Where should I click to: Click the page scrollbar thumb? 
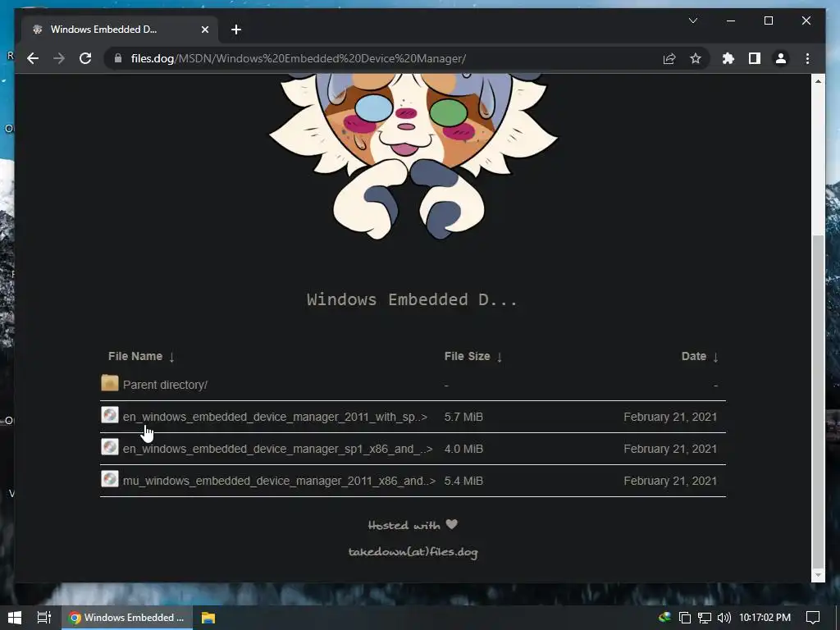point(818,400)
